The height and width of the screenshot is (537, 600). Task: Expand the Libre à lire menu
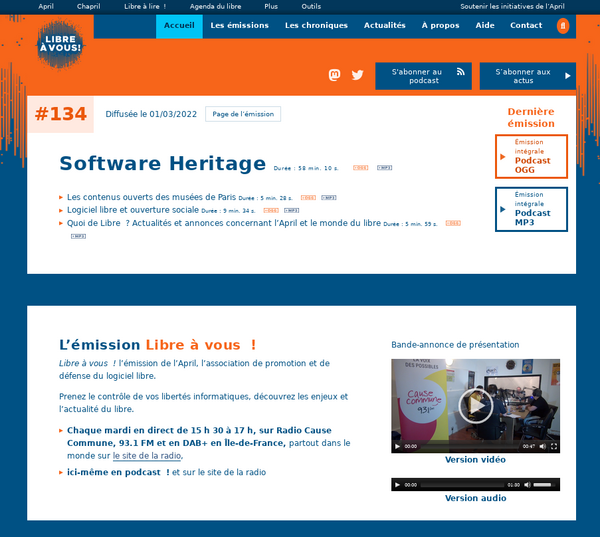145,6
